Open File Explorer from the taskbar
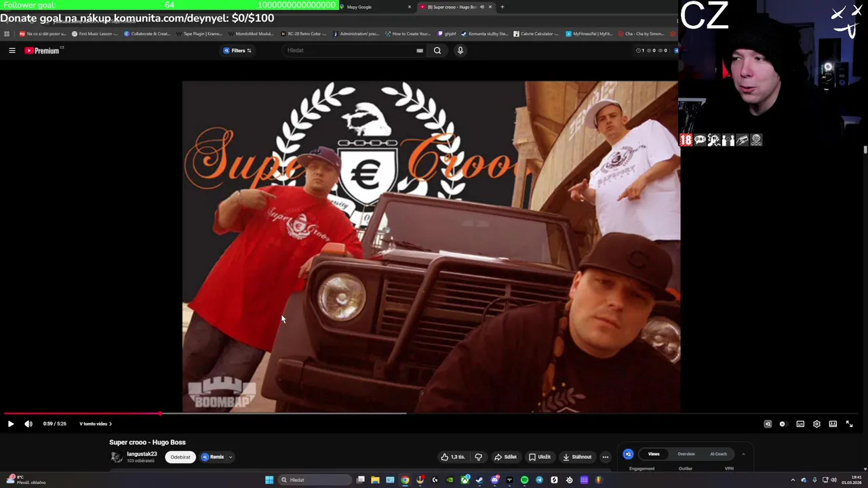Viewport: 868px width, 488px height. [375, 480]
